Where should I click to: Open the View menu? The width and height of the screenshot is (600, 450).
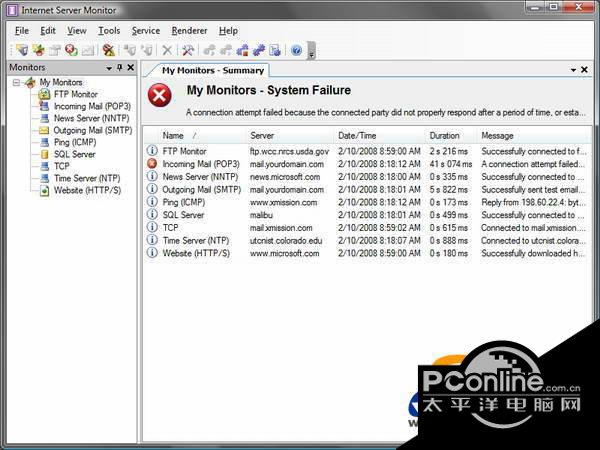77,31
